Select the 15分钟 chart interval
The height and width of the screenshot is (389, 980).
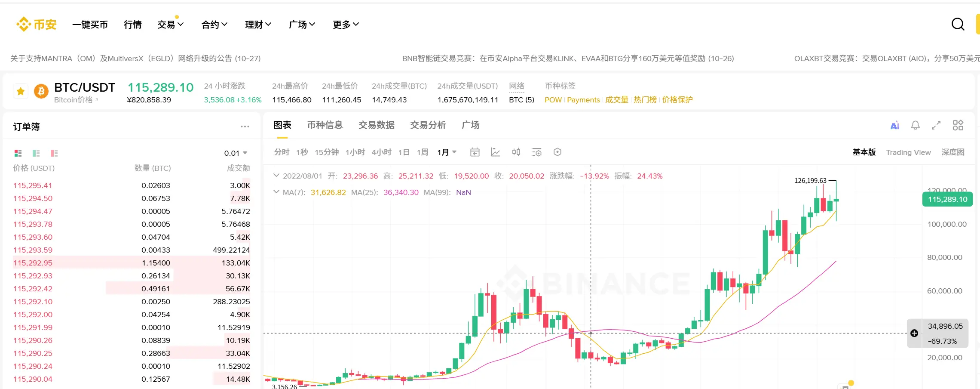[x=327, y=152]
